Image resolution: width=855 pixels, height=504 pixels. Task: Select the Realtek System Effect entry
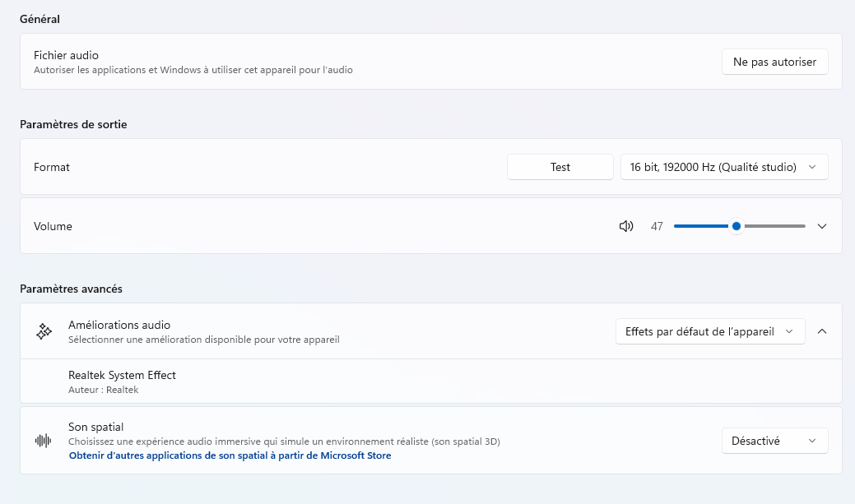click(122, 375)
